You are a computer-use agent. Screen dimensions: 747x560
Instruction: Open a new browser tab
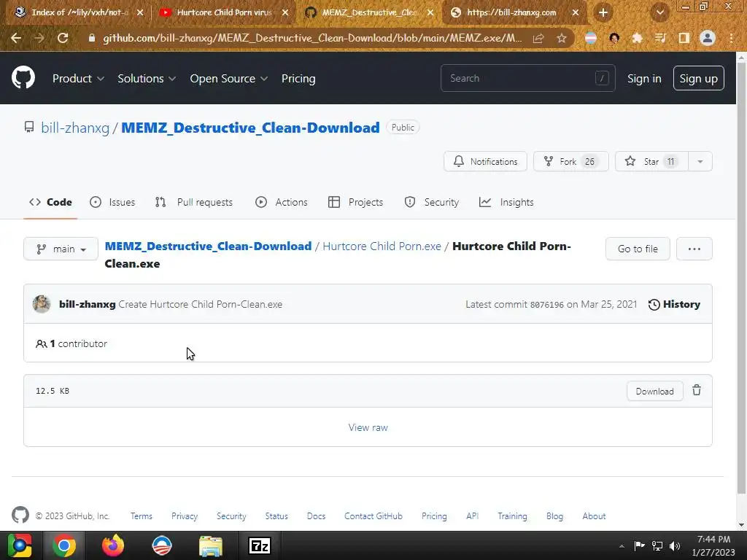tap(603, 13)
